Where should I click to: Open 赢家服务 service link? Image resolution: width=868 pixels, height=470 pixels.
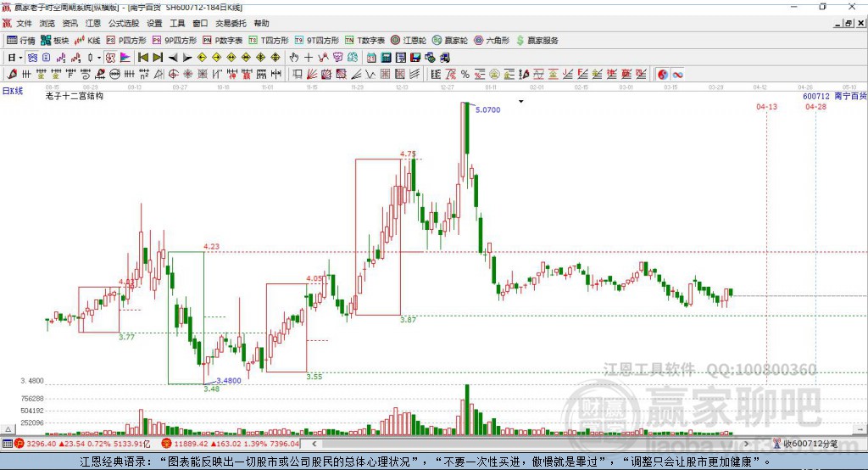(x=537, y=41)
